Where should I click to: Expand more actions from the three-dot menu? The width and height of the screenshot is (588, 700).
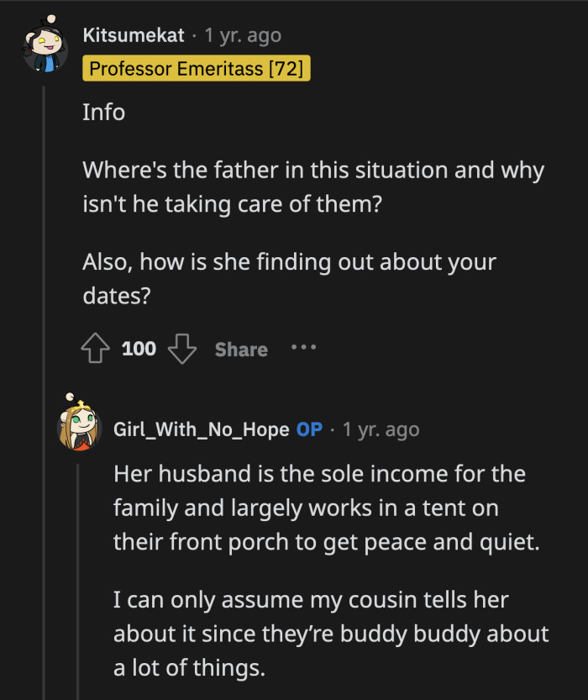303,348
